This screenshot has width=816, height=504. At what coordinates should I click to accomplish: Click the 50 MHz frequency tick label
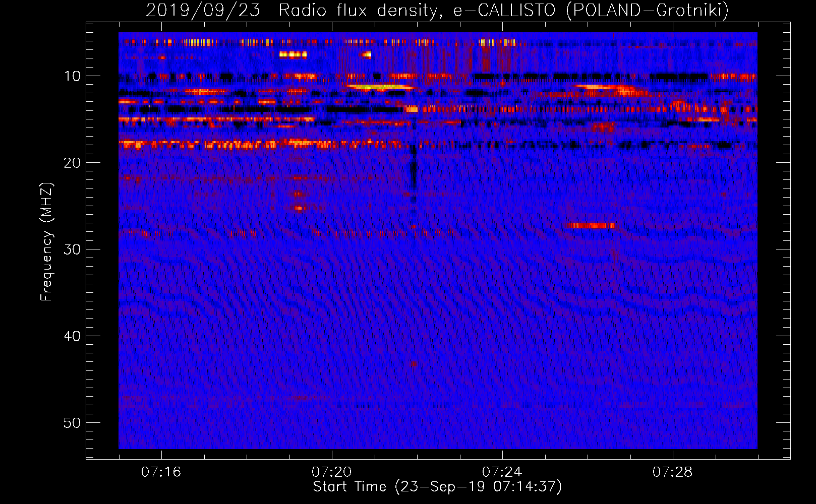pyautogui.click(x=72, y=423)
